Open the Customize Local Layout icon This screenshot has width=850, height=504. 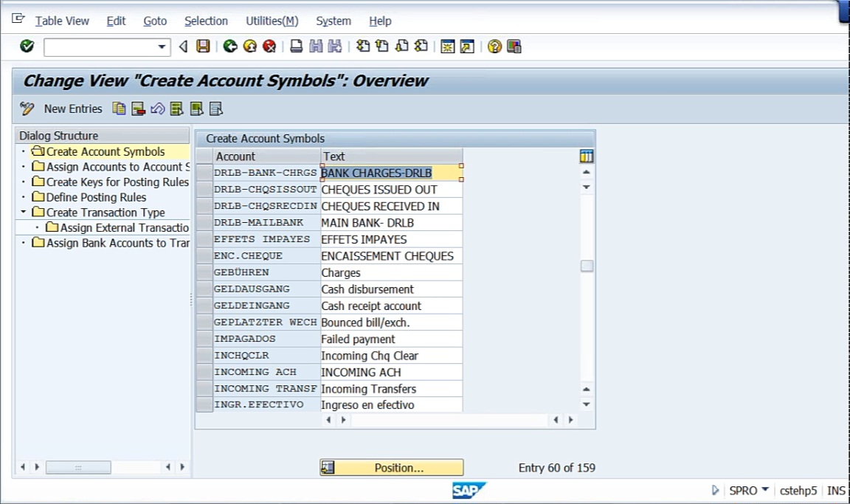click(x=514, y=46)
